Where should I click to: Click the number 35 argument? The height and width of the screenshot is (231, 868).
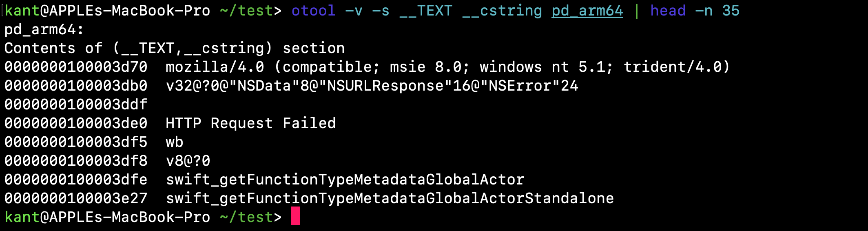click(x=731, y=11)
